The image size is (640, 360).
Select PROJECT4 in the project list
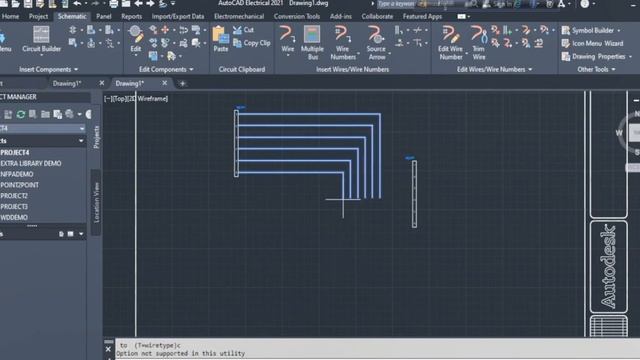[x=15, y=153]
